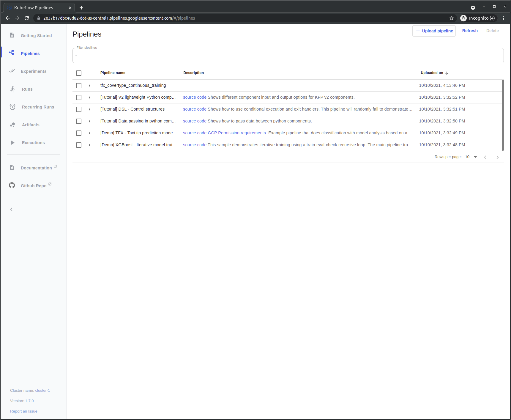The width and height of the screenshot is (511, 420).
Task: Sort by Uploaded on column header
Action: coord(432,73)
